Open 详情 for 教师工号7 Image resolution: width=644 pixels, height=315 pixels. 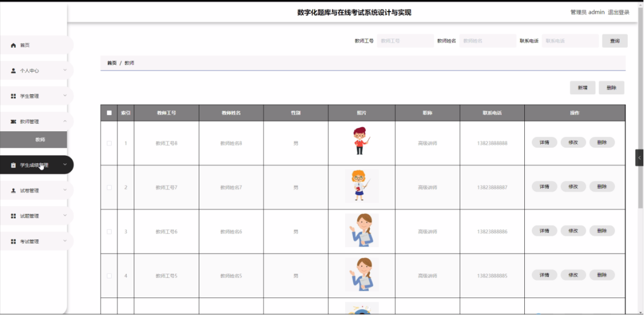545,187
